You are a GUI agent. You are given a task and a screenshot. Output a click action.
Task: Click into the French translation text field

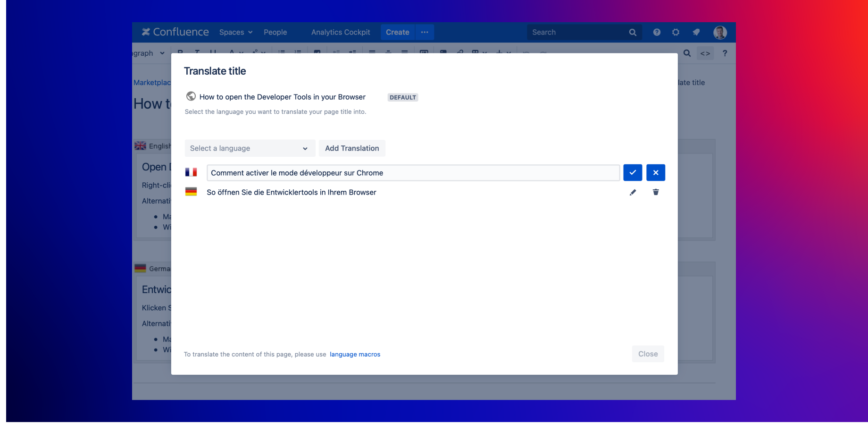coord(413,173)
